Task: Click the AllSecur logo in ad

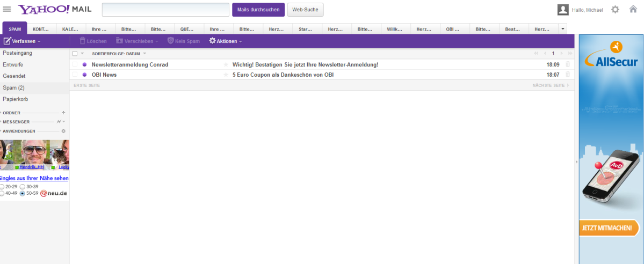Action: (x=612, y=54)
